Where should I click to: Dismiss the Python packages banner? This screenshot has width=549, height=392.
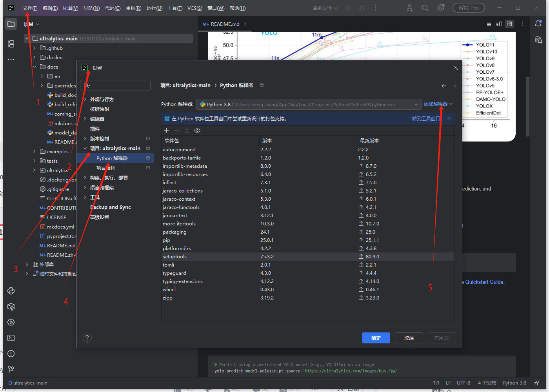pos(449,118)
